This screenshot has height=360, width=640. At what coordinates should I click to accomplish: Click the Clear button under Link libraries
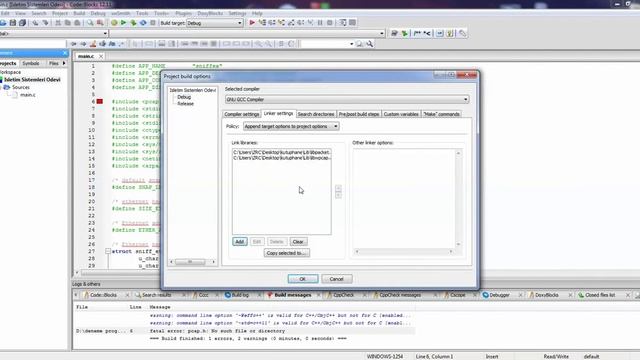(298, 242)
